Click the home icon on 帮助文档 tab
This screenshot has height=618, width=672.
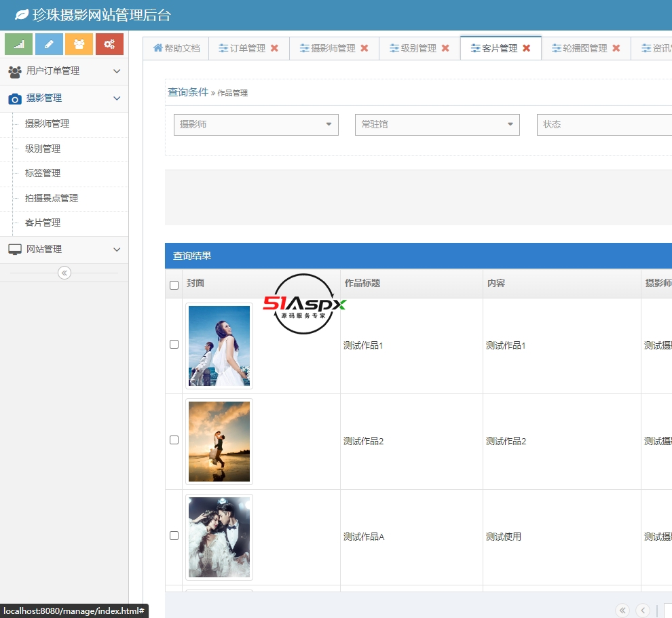(157, 47)
